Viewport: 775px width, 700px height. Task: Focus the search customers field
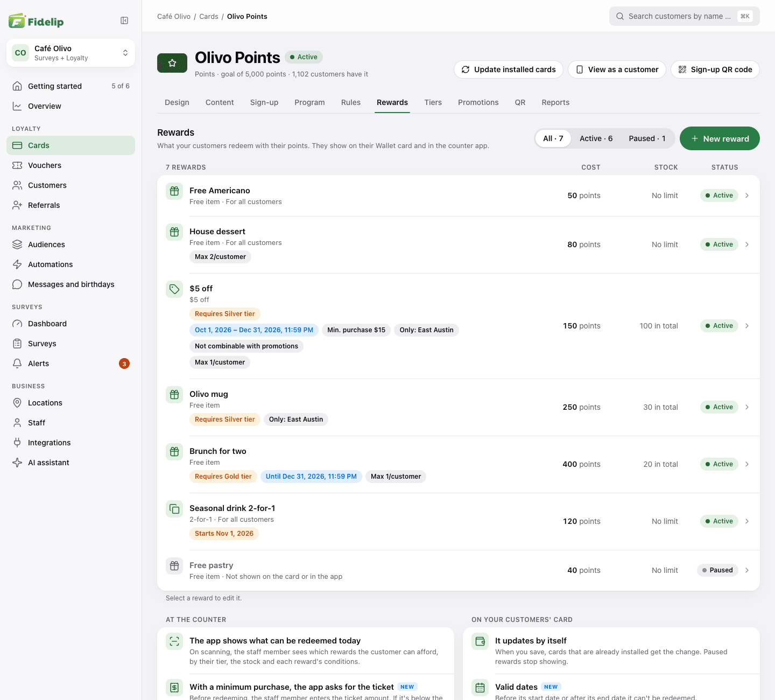[685, 16]
